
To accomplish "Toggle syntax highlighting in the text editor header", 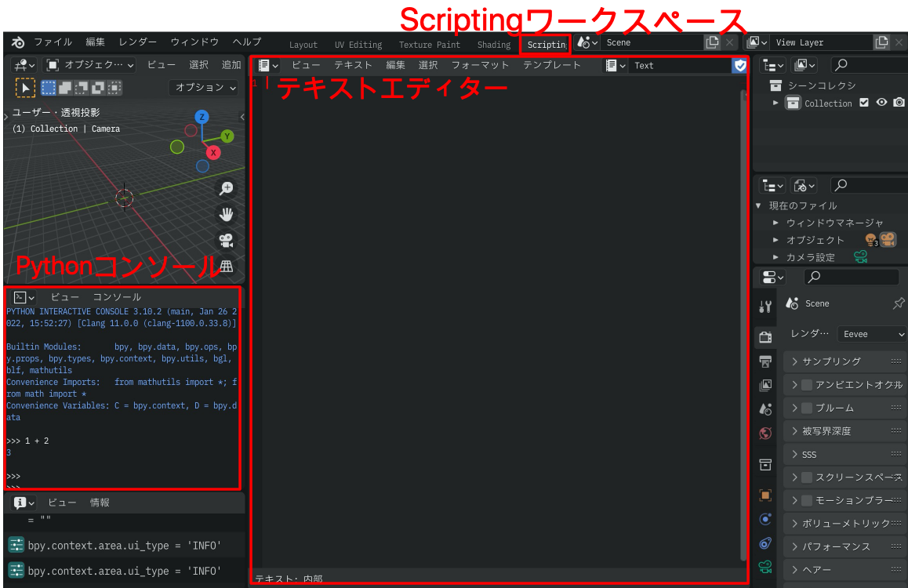I will (739, 66).
